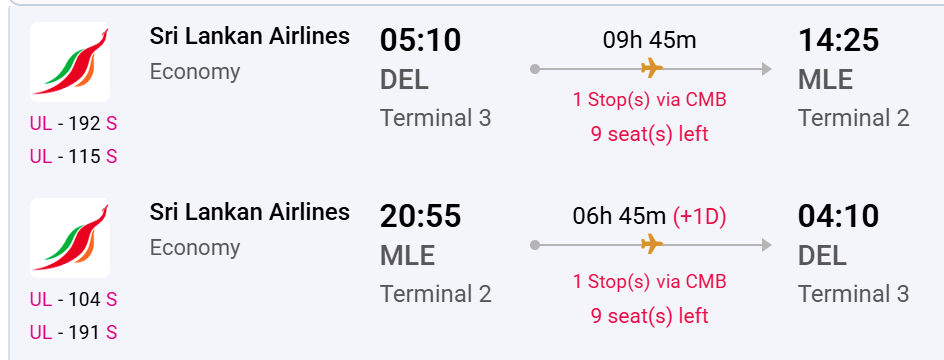
Task: Open the return '1 Stop(s) via CMB' details
Action: click(650, 281)
